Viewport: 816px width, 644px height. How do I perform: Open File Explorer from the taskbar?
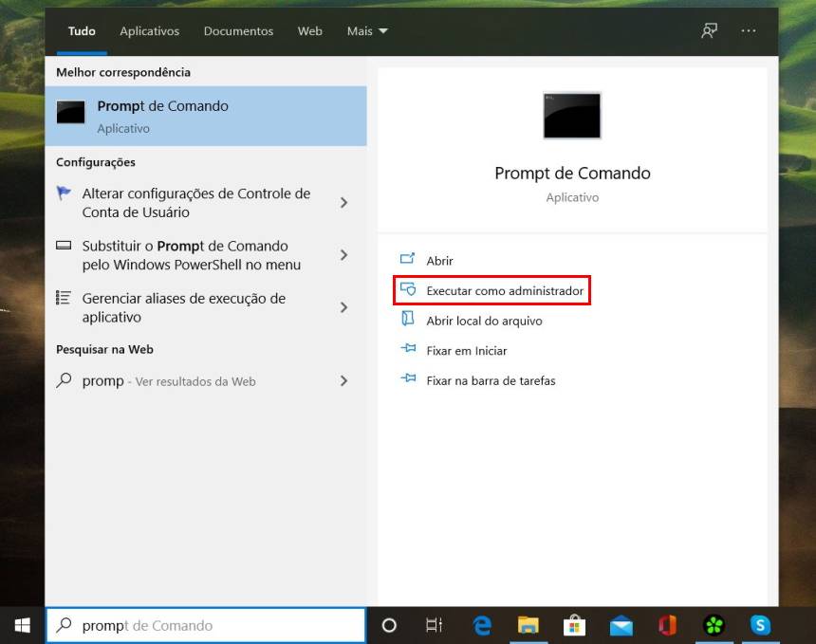[528, 625]
